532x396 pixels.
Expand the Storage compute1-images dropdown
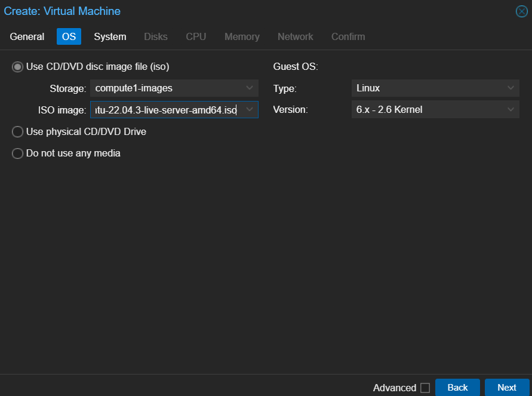(250, 88)
